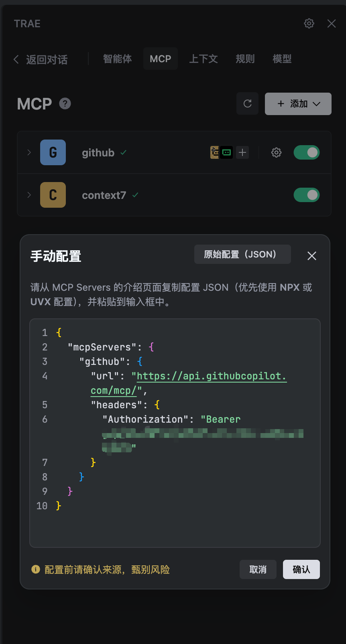Click the 确认 button
Image resolution: width=346 pixels, height=644 pixels.
click(301, 569)
